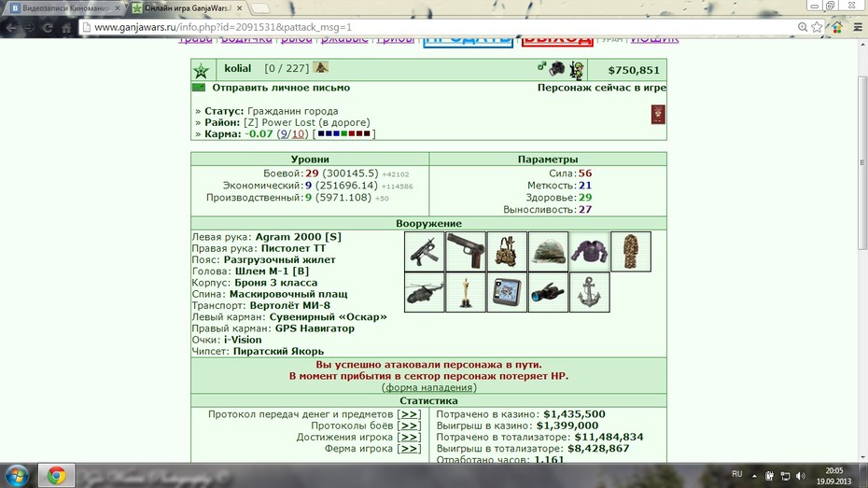Click the Вертолёт МИ-8 text
The image size is (868, 488).
click(x=289, y=305)
